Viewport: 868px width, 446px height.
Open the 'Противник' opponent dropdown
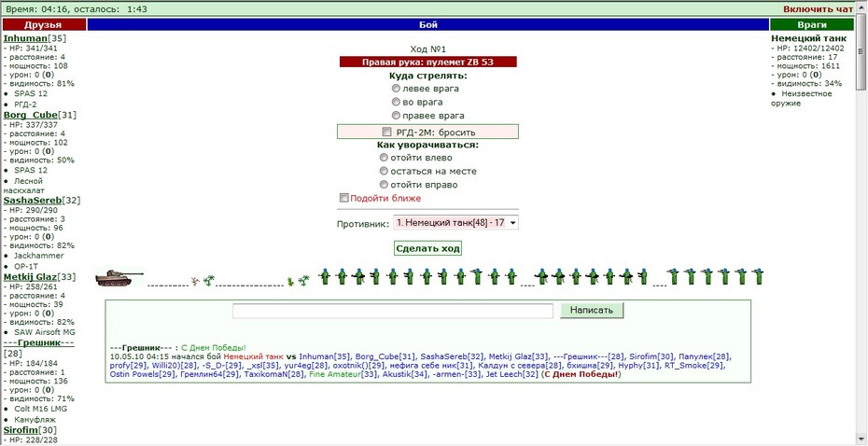(455, 222)
